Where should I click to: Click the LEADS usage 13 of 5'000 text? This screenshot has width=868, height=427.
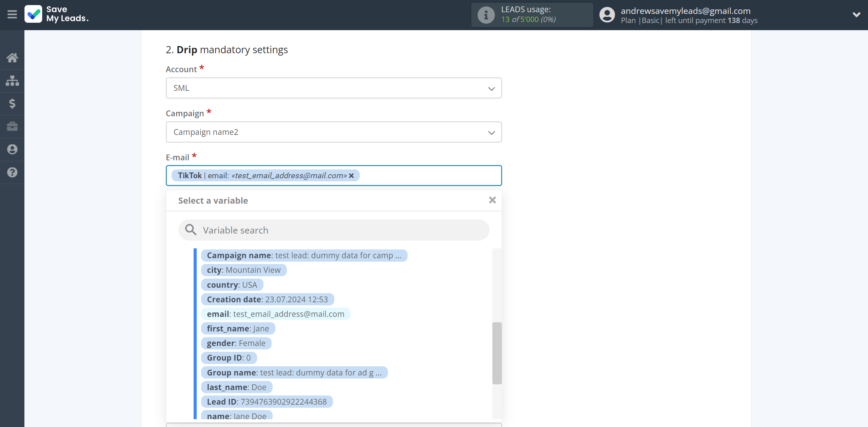coord(529,19)
